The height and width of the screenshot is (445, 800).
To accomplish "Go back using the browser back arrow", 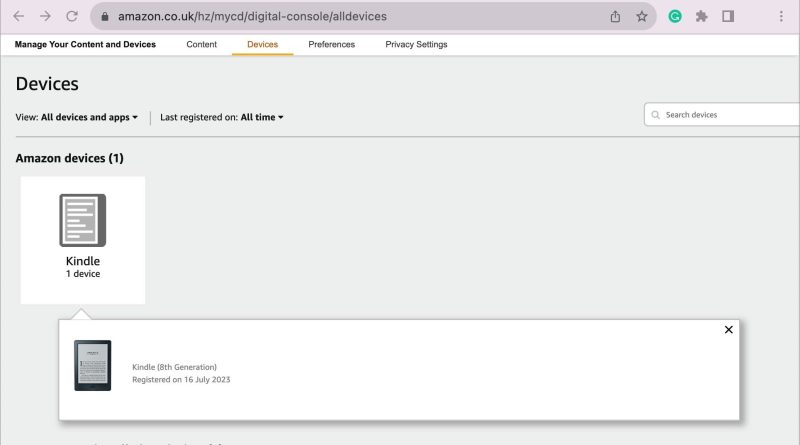I will point(18,16).
